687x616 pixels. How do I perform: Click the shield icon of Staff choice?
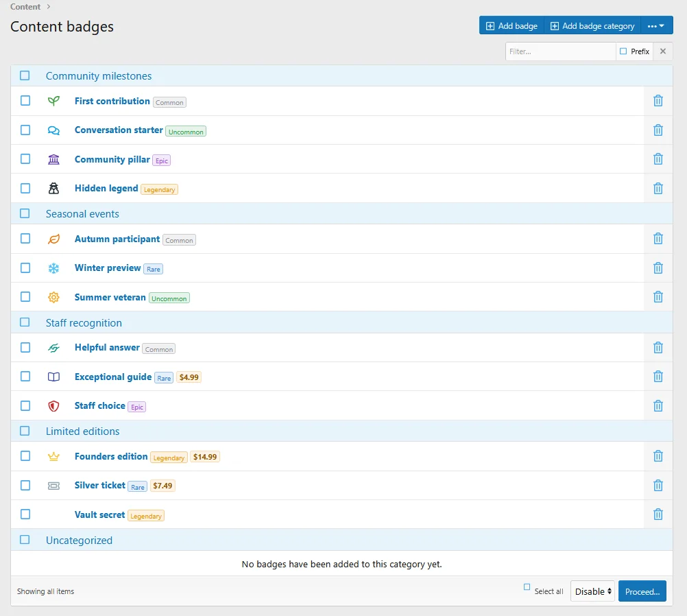click(x=53, y=406)
